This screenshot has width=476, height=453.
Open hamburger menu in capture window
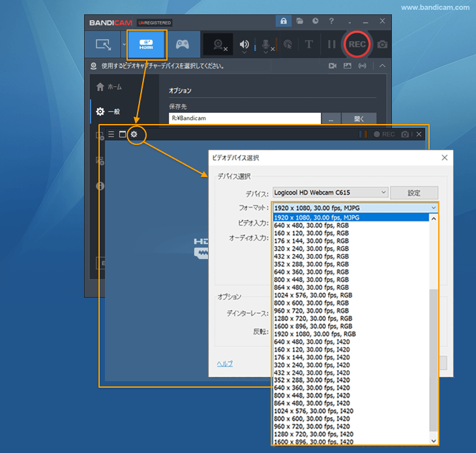click(x=111, y=134)
